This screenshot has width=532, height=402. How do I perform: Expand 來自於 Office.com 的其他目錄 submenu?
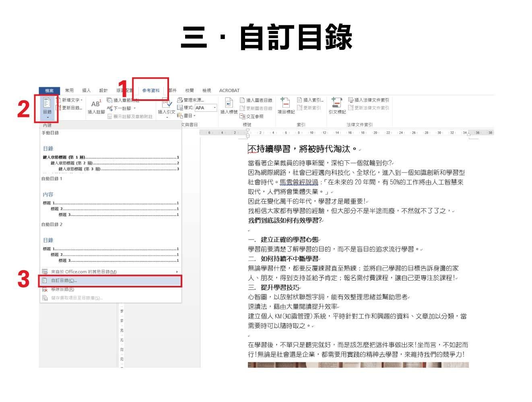pos(93,272)
